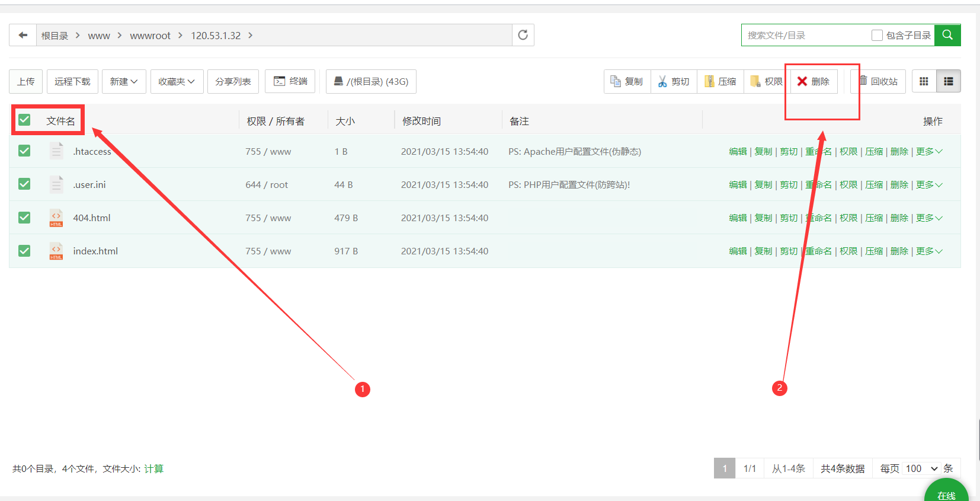Open the 终端 terminal

[290, 81]
